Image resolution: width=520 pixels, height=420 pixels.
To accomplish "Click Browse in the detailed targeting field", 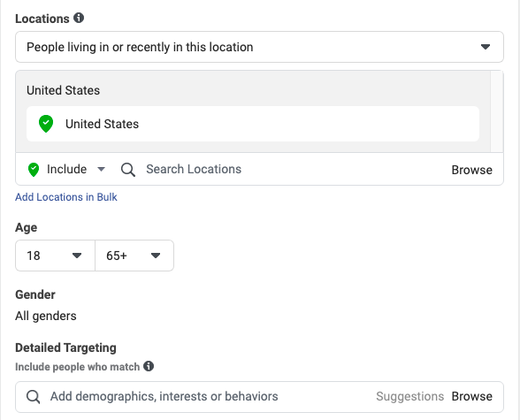I will [x=471, y=396].
